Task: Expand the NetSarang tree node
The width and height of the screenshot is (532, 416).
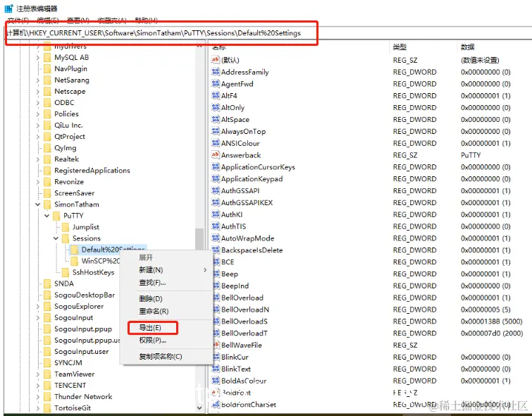Action: 37,80
